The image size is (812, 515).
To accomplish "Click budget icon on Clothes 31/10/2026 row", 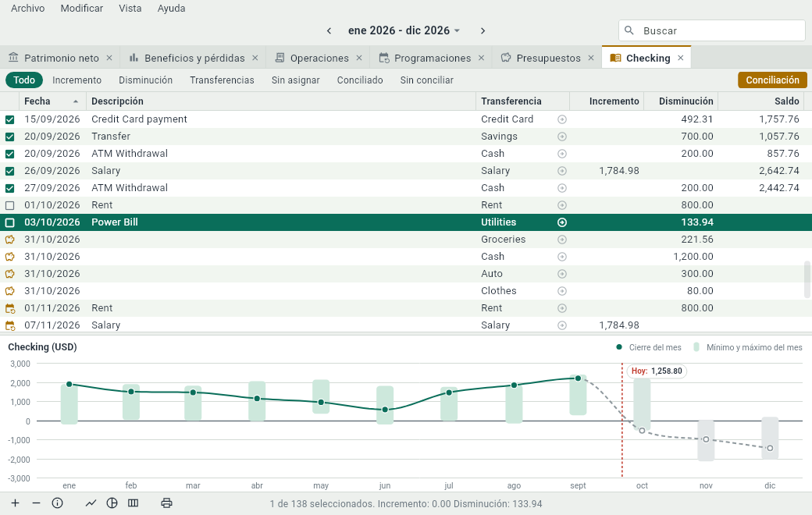I will click(10, 291).
